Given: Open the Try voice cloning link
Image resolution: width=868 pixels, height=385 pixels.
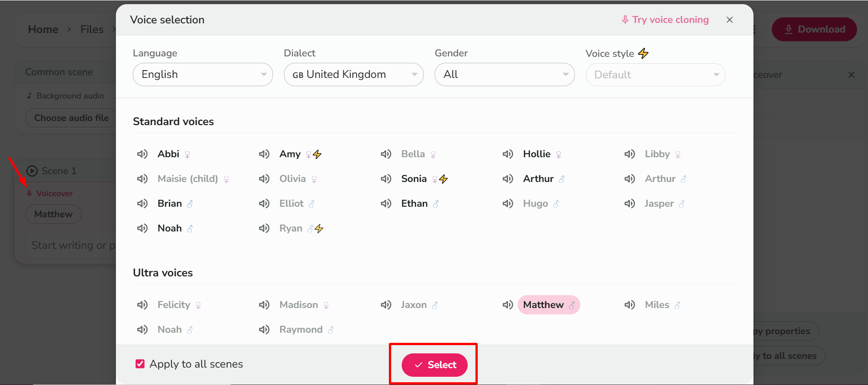Looking at the screenshot, I should tap(665, 20).
